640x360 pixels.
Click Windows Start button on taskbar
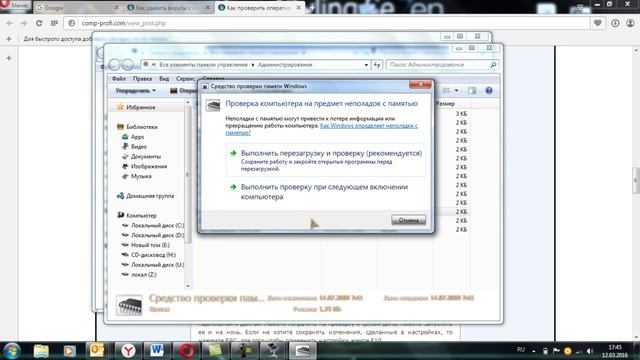coord(11,351)
